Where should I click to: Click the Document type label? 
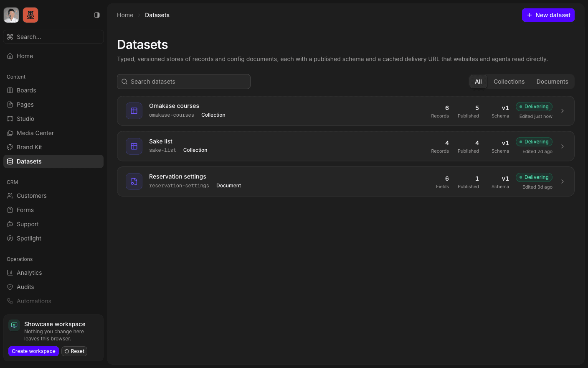pos(228,186)
